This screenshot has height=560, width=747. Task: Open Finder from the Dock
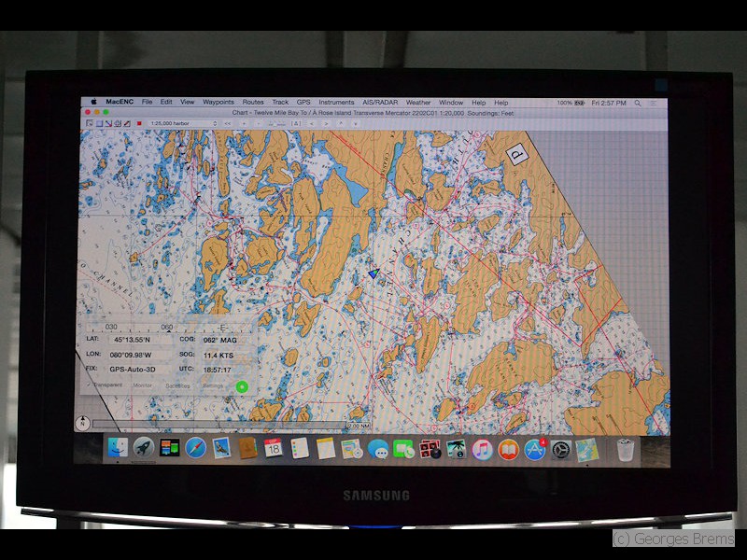point(118,448)
